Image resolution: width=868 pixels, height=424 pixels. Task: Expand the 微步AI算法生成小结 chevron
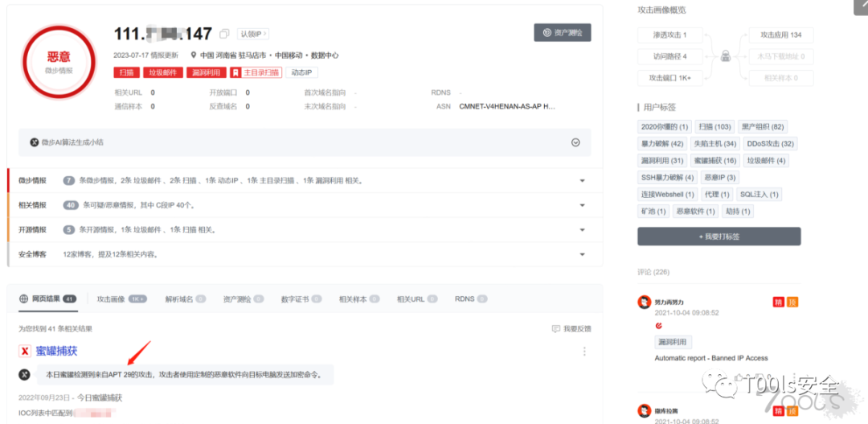tap(575, 142)
